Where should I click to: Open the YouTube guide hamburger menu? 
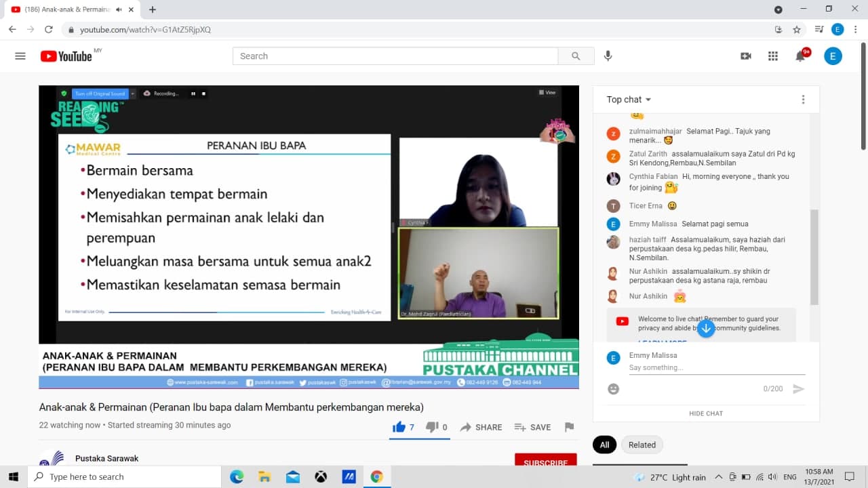pyautogui.click(x=20, y=56)
